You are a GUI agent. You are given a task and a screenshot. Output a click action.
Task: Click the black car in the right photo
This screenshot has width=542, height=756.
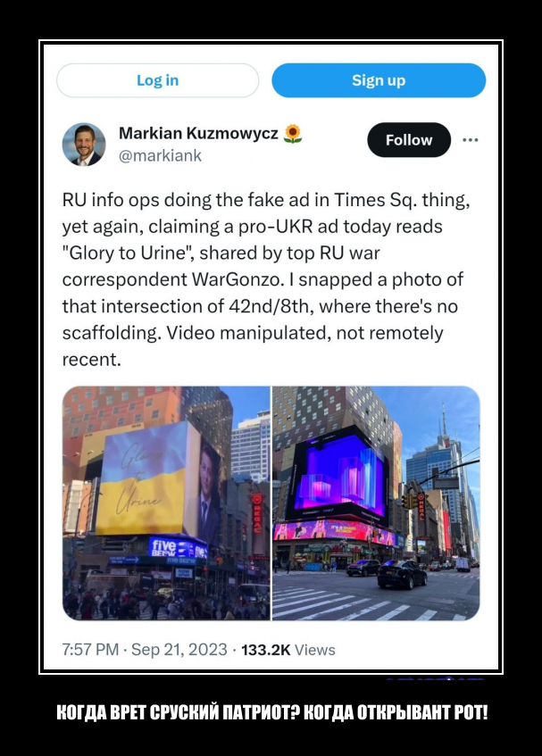402,574
